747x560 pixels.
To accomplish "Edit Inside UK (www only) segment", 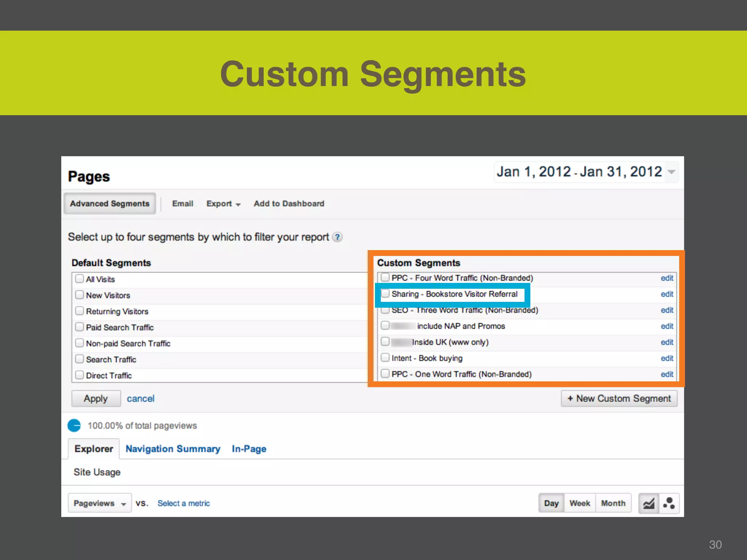I will pyautogui.click(x=667, y=342).
